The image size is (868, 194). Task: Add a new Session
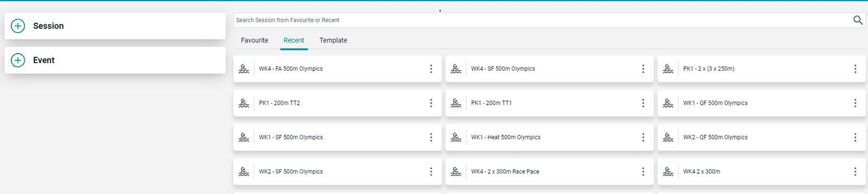(115, 26)
